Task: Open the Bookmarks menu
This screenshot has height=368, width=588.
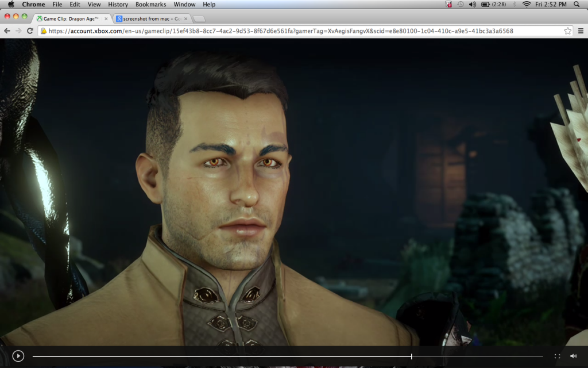Action: (150, 4)
